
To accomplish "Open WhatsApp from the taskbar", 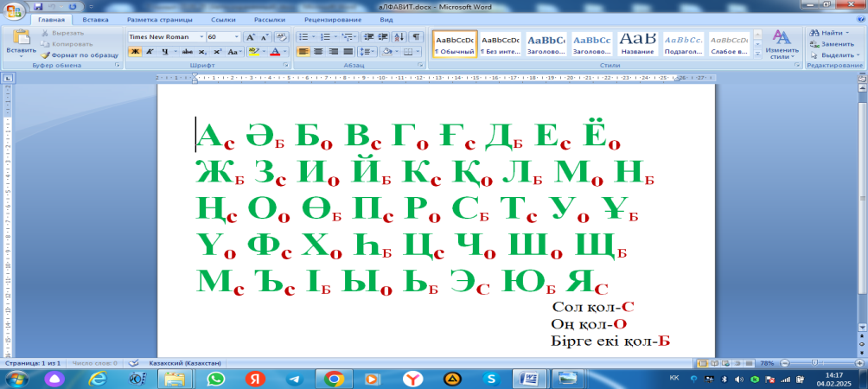I will click(215, 379).
